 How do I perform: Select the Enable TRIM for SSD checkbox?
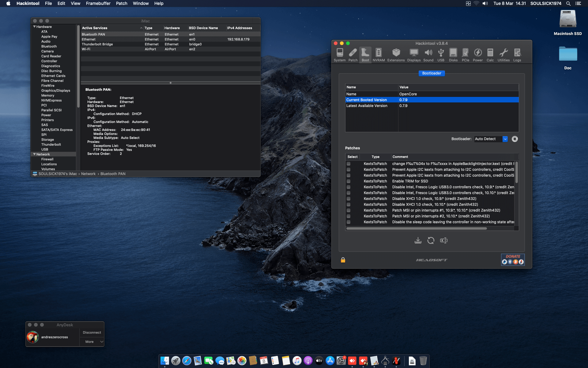click(349, 181)
